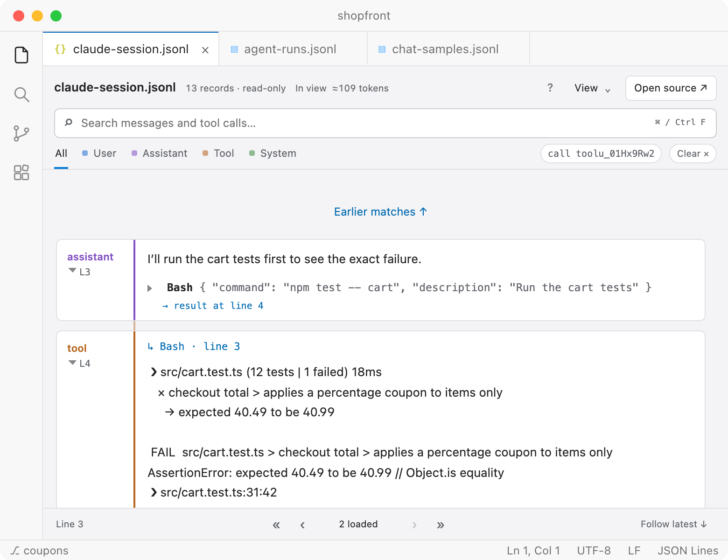Viewport: 728px width, 560px height.
Task: Jump to last page double arrow
Action: click(x=441, y=525)
